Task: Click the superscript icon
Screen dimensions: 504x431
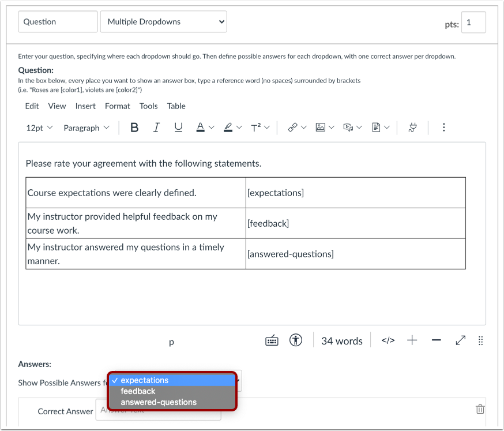Action: [x=256, y=128]
